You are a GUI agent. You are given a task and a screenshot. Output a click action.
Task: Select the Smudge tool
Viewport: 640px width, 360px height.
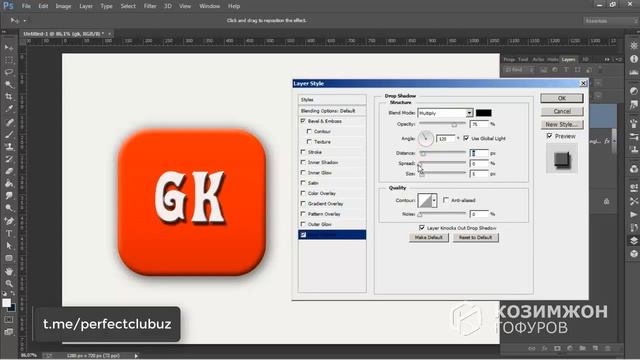[9, 196]
